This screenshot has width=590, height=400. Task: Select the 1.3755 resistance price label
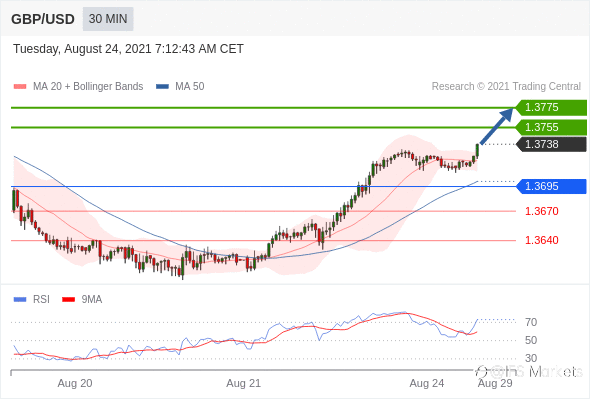pos(551,127)
